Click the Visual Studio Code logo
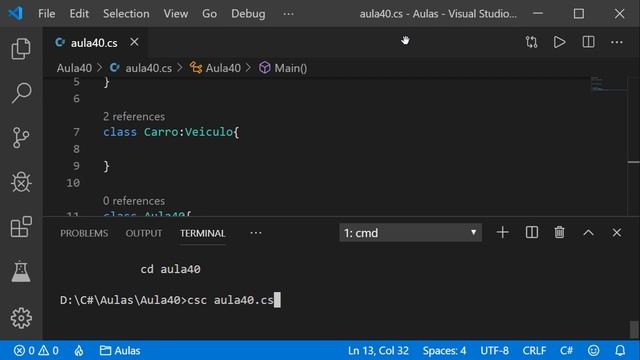The height and width of the screenshot is (360, 640). point(16,13)
